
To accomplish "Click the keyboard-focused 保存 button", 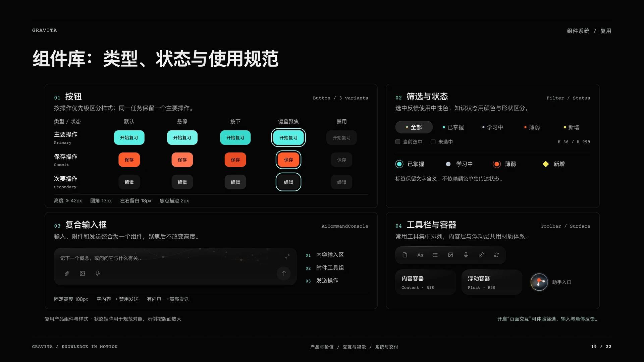I will tap(288, 160).
